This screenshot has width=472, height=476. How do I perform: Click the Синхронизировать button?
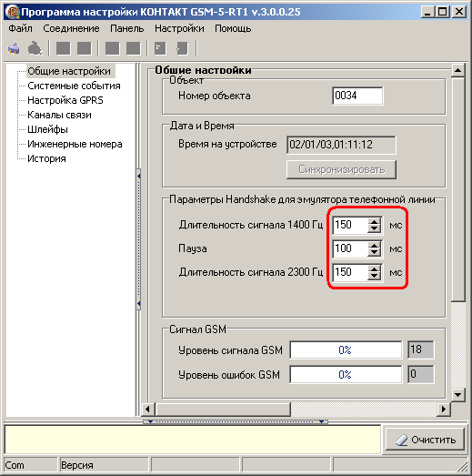341,169
